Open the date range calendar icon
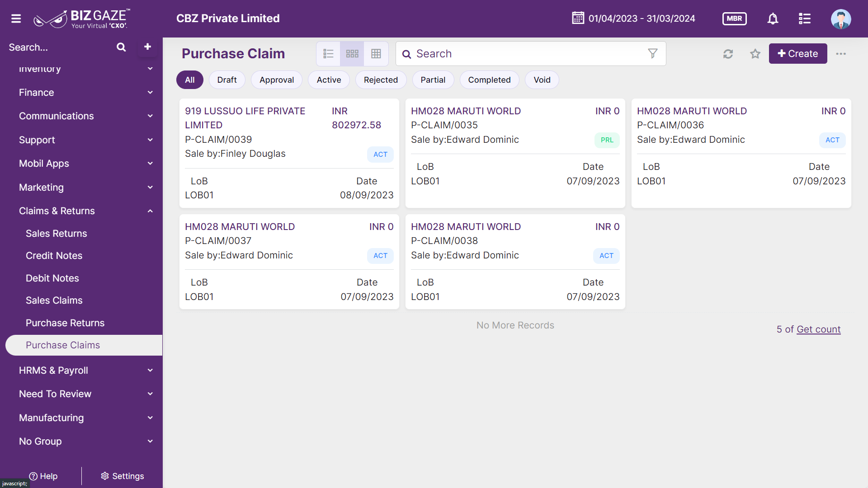Viewport: 868px width, 488px height. pos(578,18)
